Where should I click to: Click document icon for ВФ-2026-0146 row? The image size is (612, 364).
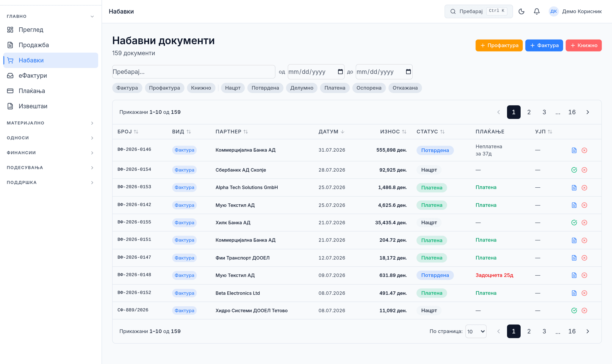point(574,150)
